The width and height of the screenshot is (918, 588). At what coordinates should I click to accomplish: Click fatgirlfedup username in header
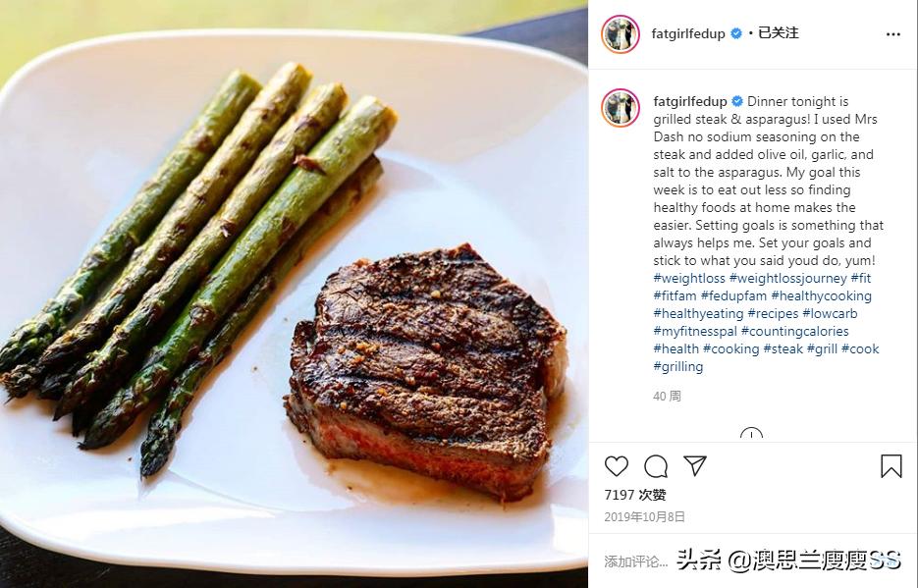688,34
